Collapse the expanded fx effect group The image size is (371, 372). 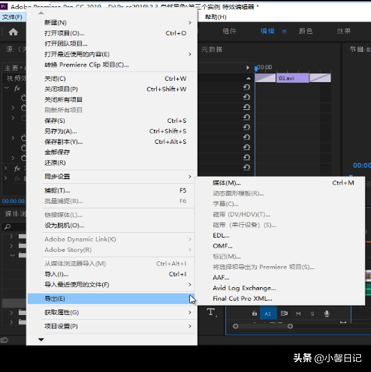coord(7,88)
